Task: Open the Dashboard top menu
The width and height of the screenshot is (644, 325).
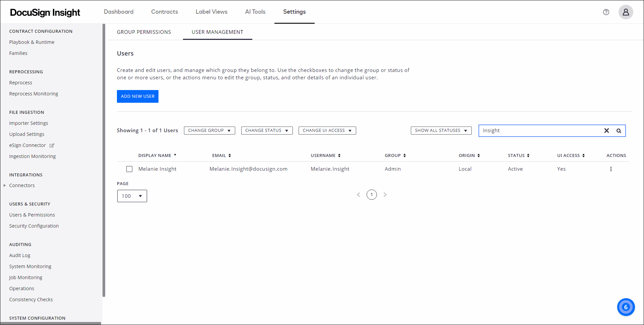Action: click(x=119, y=12)
